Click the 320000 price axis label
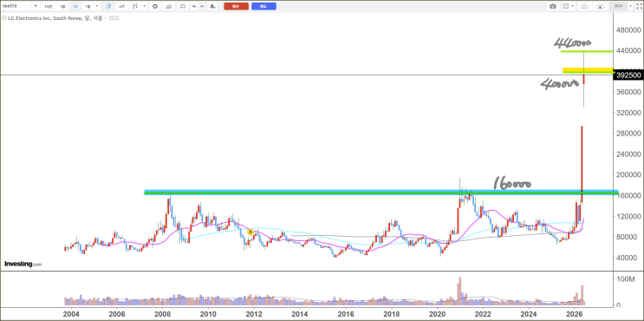Viewport: 644px width, 321px height. [x=629, y=113]
